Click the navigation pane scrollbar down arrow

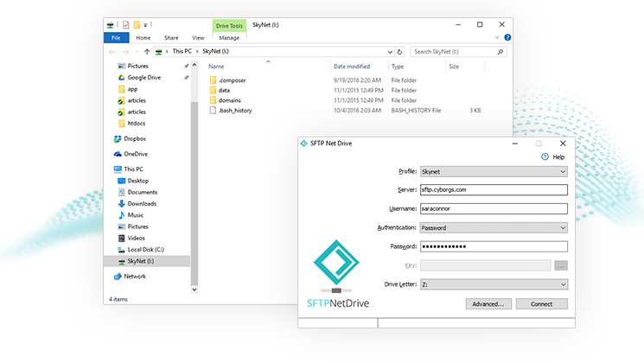coord(194,290)
